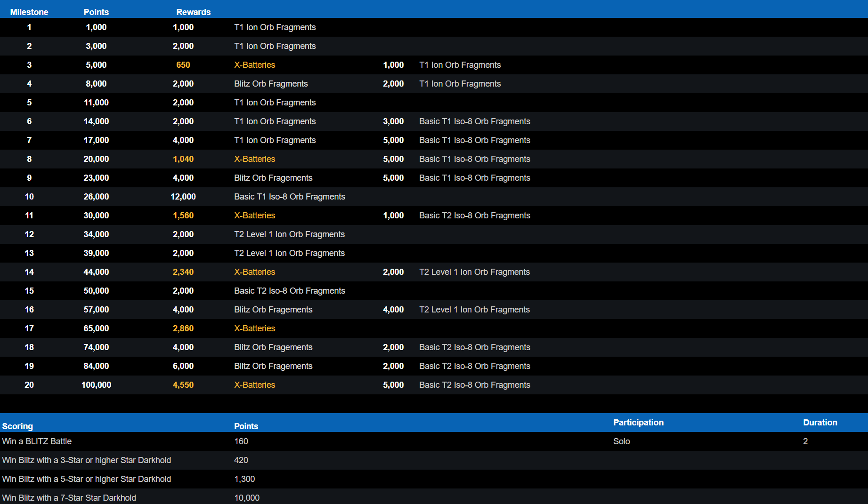Select the 1,040 reward quantity
The width and height of the screenshot is (868, 504).
point(183,159)
